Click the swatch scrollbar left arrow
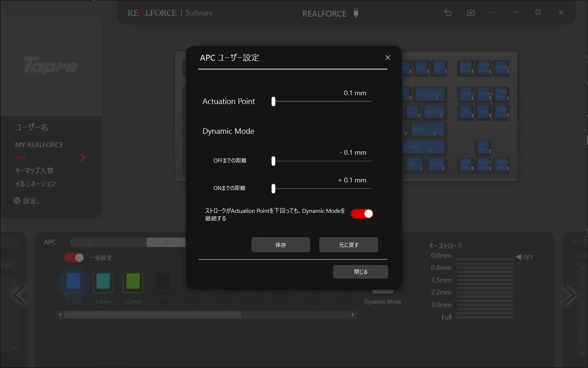588x368 pixels. (x=60, y=315)
